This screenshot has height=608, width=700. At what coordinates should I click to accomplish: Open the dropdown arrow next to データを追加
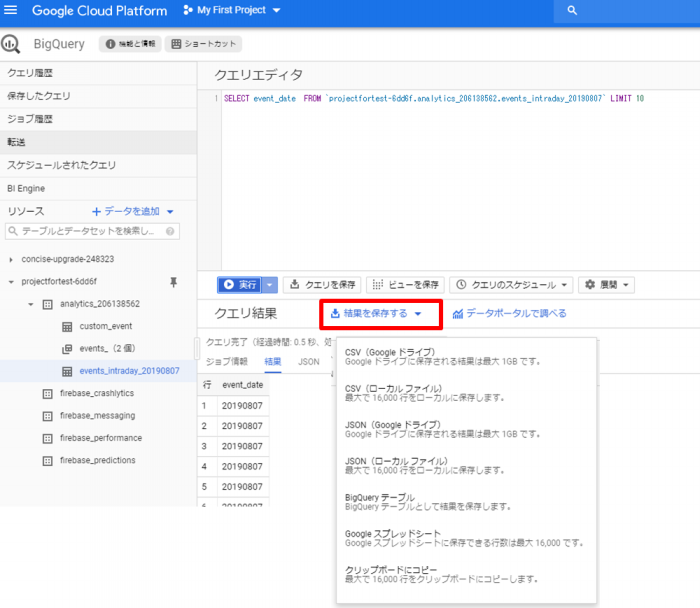click(170, 212)
